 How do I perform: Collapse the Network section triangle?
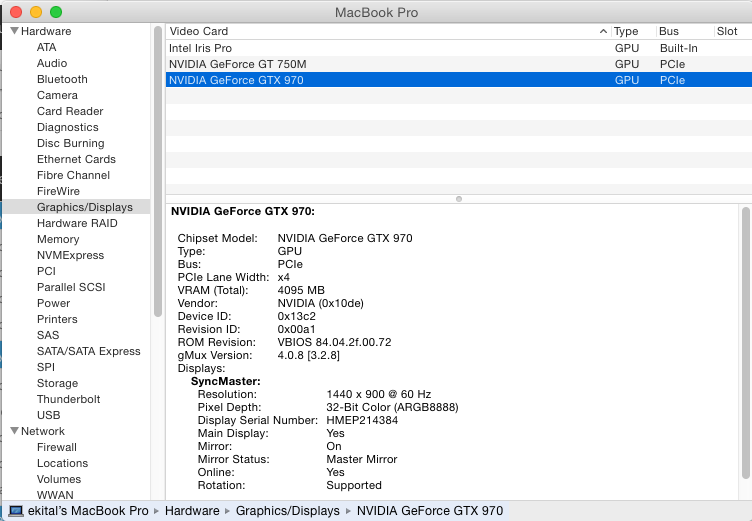click(15, 431)
